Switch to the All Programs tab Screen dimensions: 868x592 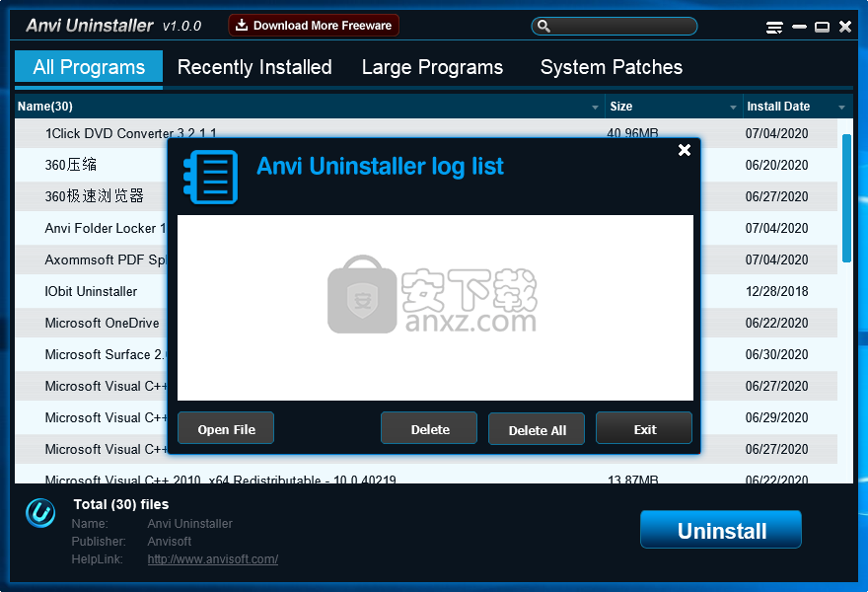pos(89,67)
